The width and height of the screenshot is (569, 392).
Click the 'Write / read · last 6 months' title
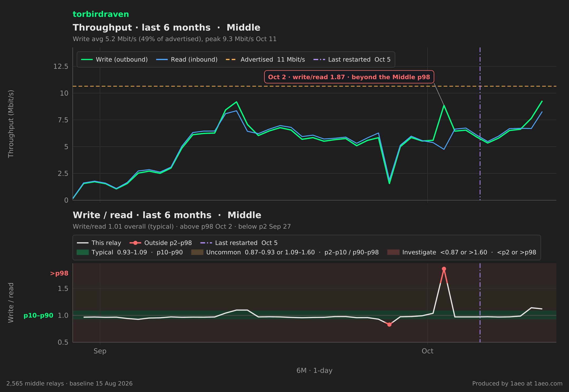click(167, 215)
